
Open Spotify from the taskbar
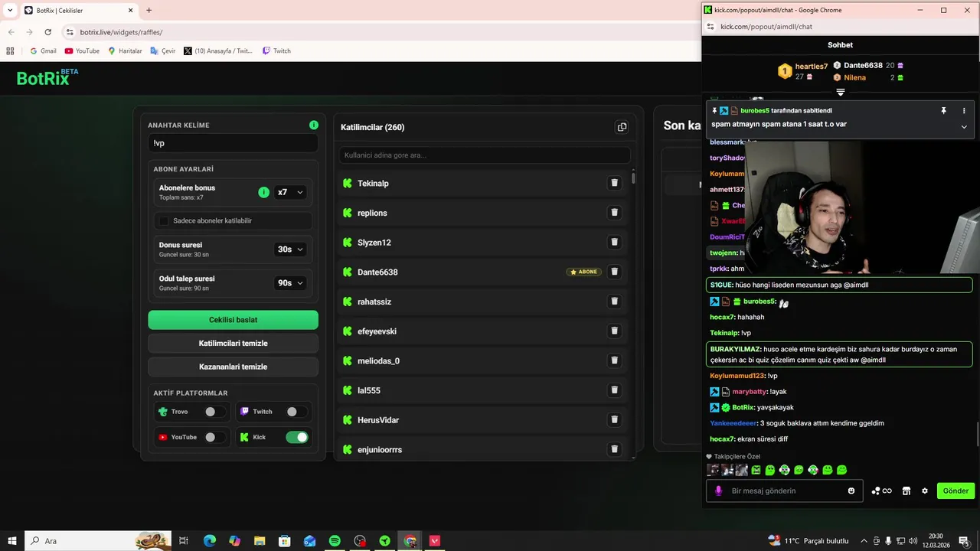[335, 541]
